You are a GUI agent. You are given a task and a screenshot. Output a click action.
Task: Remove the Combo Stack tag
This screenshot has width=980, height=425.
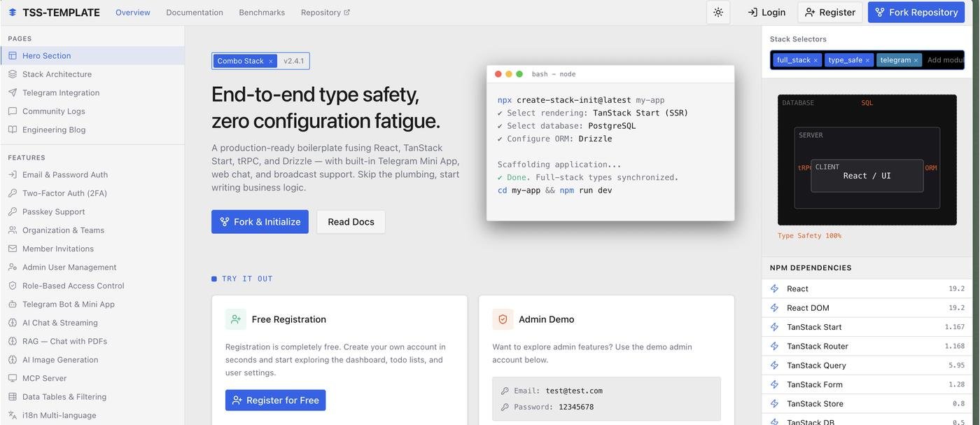(271, 62)
